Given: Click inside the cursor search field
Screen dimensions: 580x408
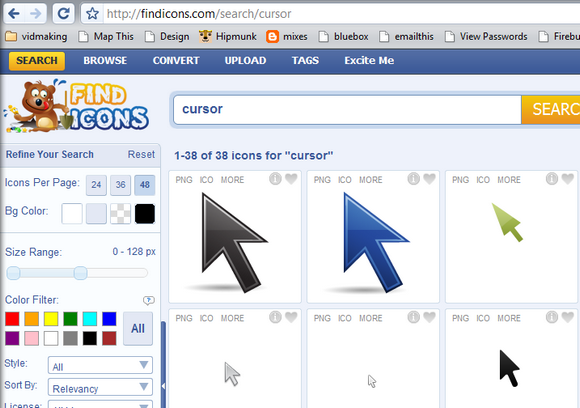Looking at the screenshot, I should click(347, 110).
